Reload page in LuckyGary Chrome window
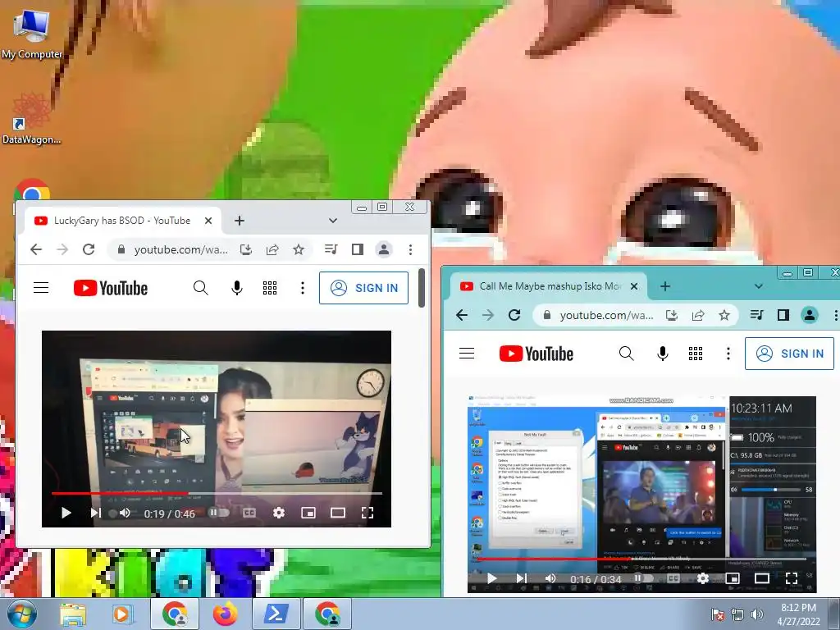Image resolution: width=840 pixels, height=630 pixels. tap(89, 249)
